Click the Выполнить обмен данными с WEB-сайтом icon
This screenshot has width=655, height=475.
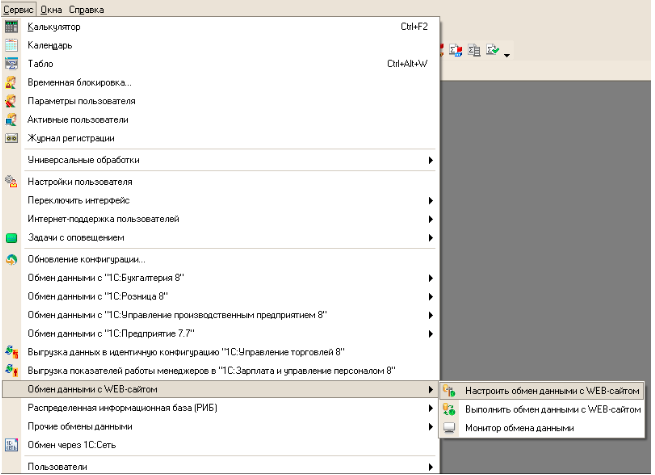pos(449,409)
